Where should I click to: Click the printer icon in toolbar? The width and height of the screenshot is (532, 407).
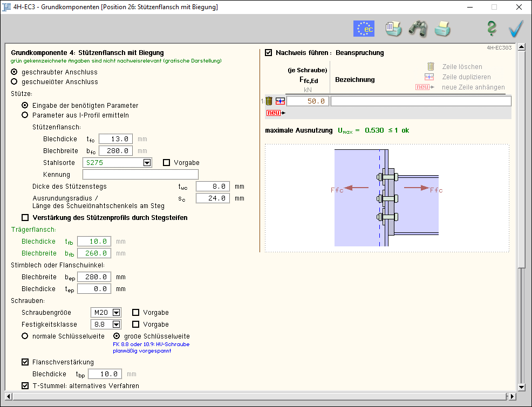(x=442, y=29)
